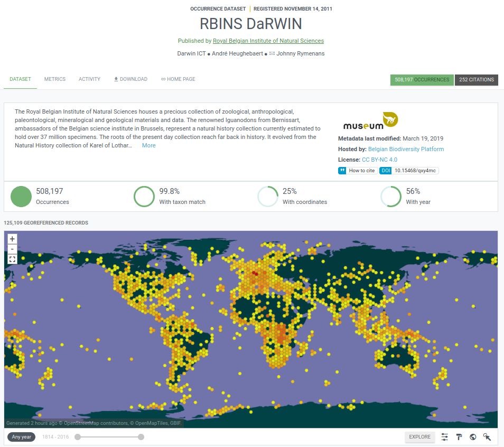Switch to the Metrics tab
This screenshot has height=447, width=504.
tap(55, 79)
